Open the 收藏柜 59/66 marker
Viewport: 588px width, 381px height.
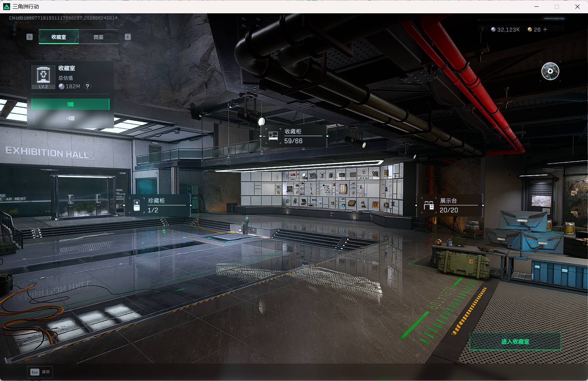point(294,136)
